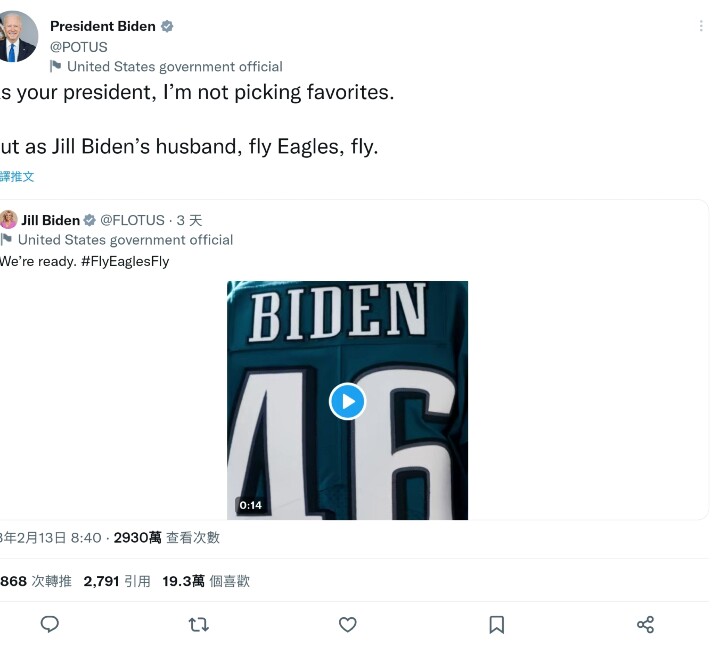Open the @POTUS handle link
This screenshot has width=720, height=647.
[x=78, y=47]
